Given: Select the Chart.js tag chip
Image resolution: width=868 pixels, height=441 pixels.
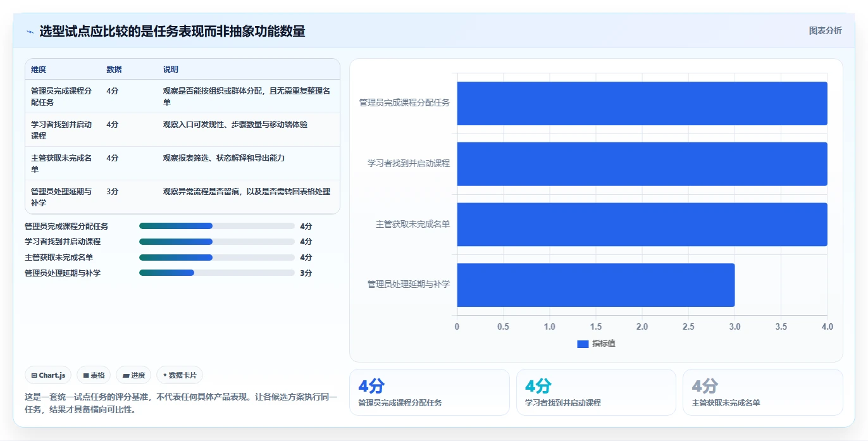Looking at the screenshot, I should (x=49, y=375).
